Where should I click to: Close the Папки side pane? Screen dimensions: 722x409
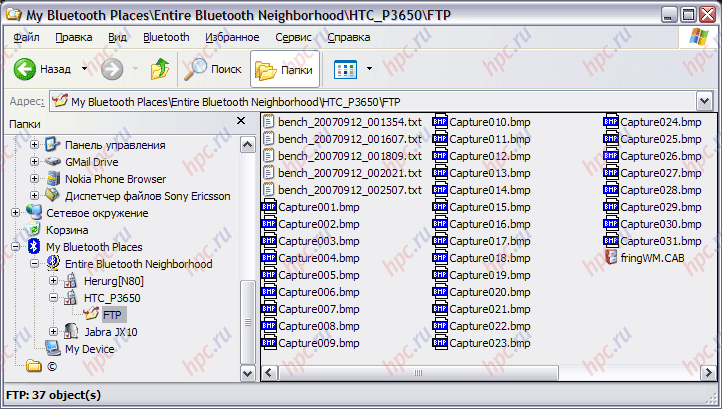[x=241, y=121]
